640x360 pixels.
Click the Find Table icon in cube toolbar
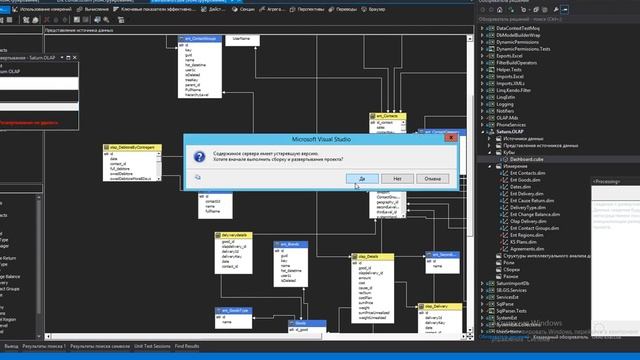[97, 20]
